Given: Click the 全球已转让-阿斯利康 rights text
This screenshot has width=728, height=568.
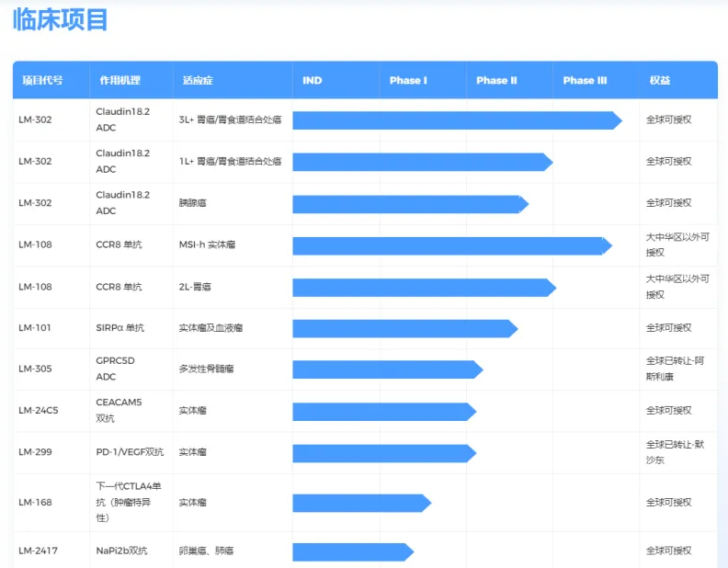Looking at the screenshot, I should point(676,369).
